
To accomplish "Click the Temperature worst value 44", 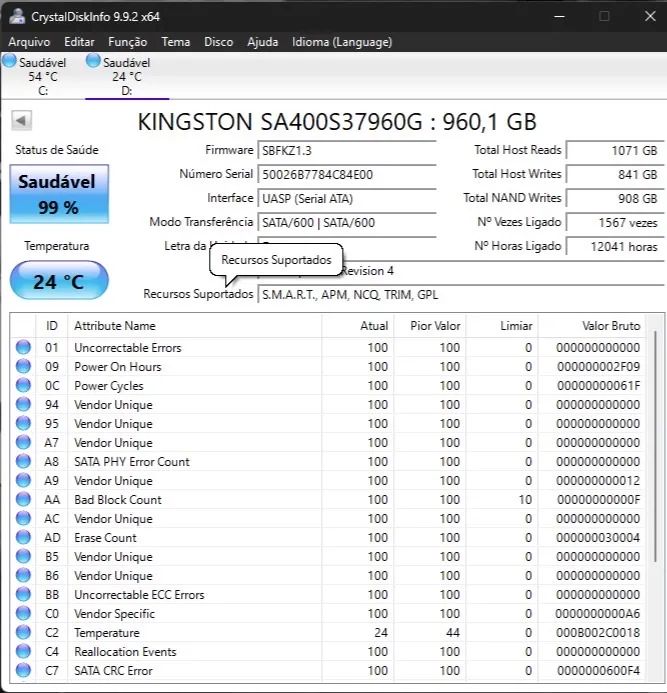I will coord(453,632).
